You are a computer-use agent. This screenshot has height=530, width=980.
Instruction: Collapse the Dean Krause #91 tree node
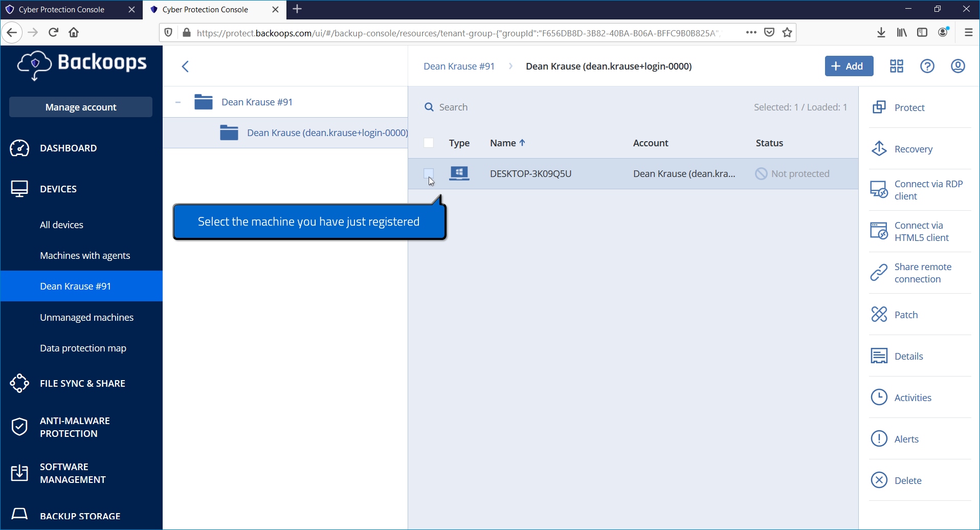tap(177, 102)
